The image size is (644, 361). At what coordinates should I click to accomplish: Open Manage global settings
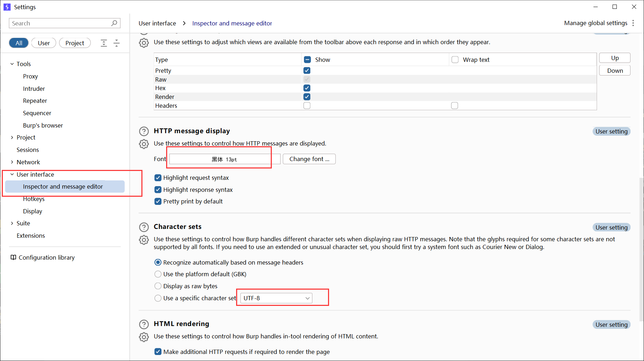[x=596, y=23]
